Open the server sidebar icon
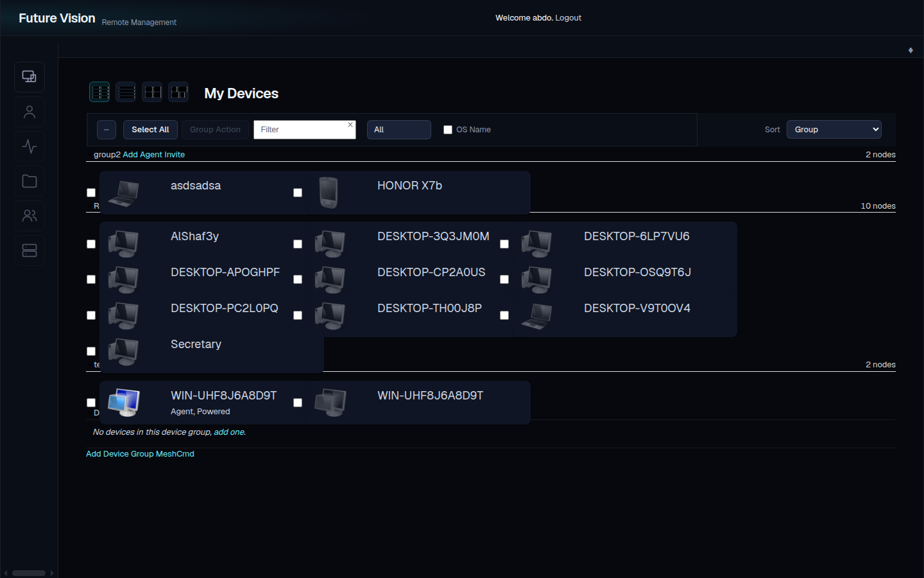Screen dimensions: 924x578 30,250
